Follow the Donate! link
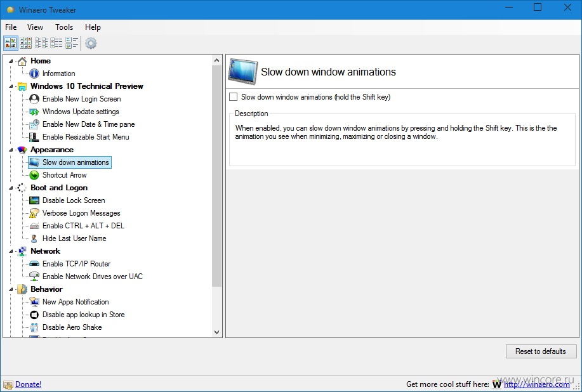The image size is (582, 392). [28, 384]
